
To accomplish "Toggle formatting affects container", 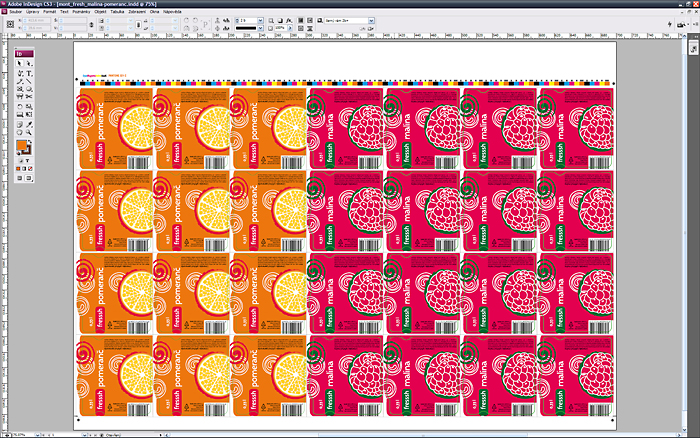I will (21, 161).
